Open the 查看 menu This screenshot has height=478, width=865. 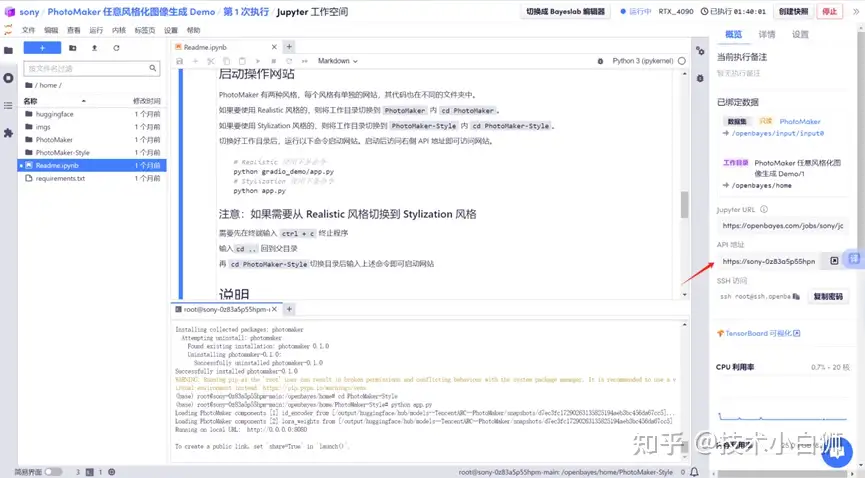73,30
